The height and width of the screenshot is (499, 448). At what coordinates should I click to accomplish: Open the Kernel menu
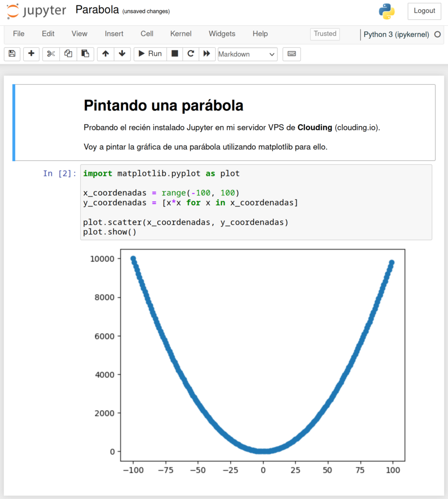[181, 34]
